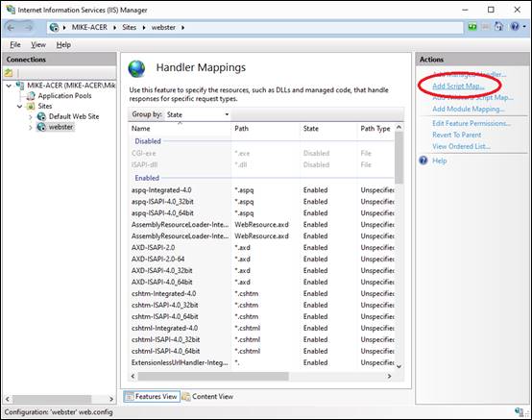Click the View Ordered List link
This screenshot has height=420, width=532.
tap(461, 146)
